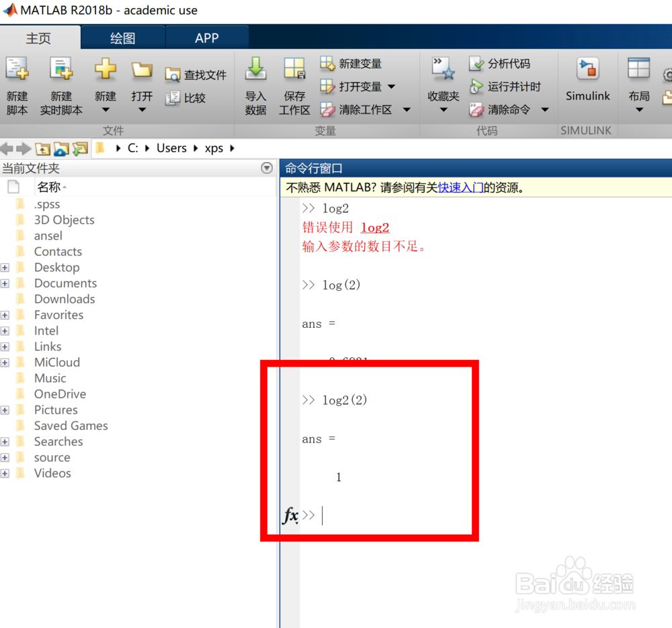
Task: Click Clear Commands (清除命令)
Action: (x=500, y=109)
